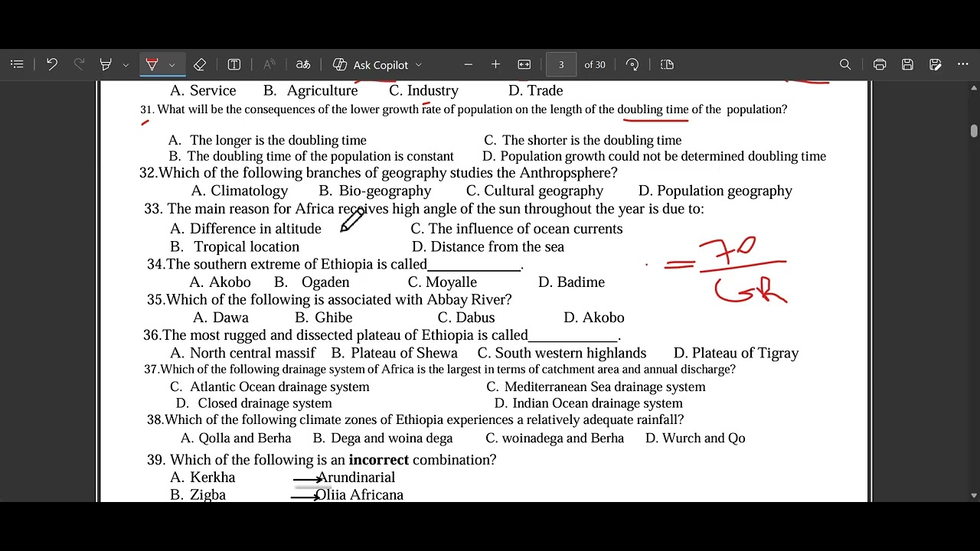
Task: Click 'D. Indian Ocean drainage system'
Action: [588, 403]
